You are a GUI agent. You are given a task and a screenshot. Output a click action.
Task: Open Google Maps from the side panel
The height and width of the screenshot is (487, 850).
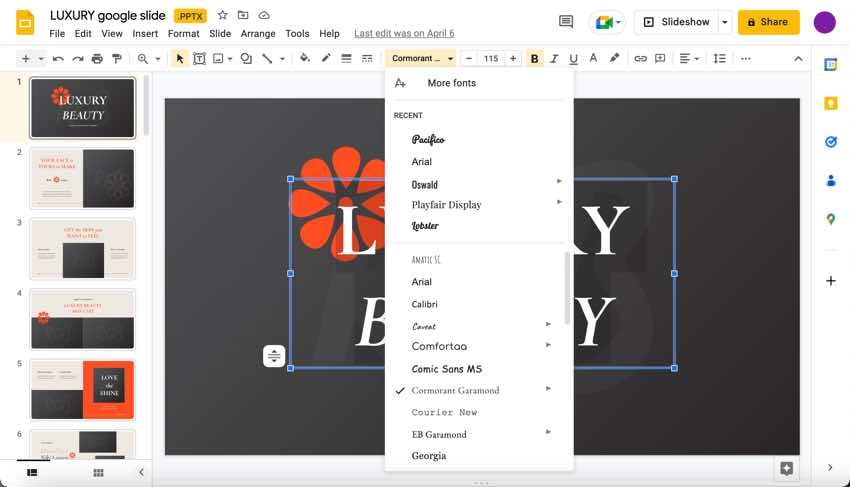coord(830,219)
